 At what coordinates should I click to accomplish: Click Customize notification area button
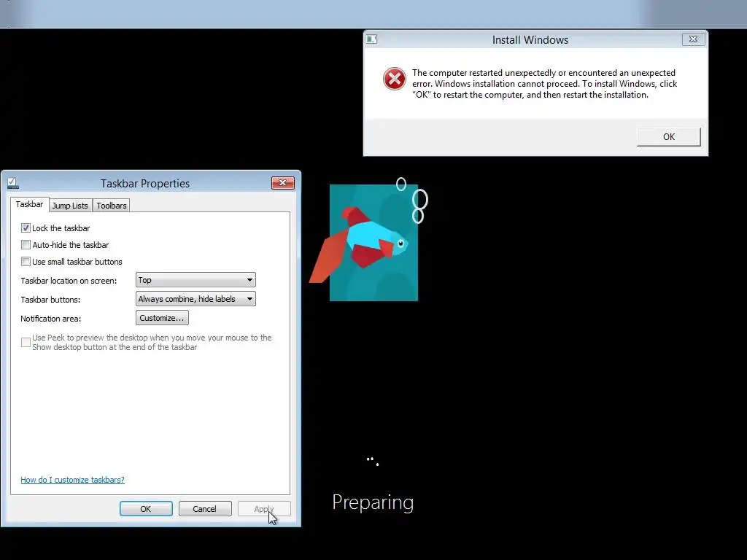click(x=162, y=318)
